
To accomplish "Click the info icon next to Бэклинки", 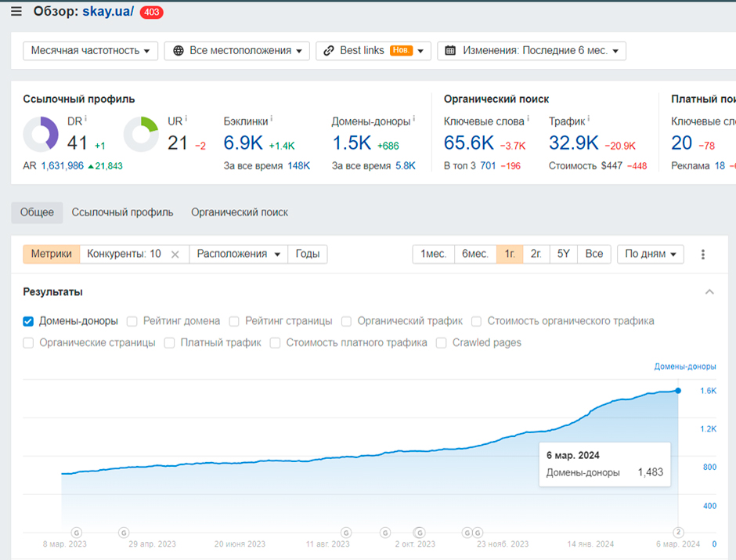I will pyautogui.click(x=271, y=121).
